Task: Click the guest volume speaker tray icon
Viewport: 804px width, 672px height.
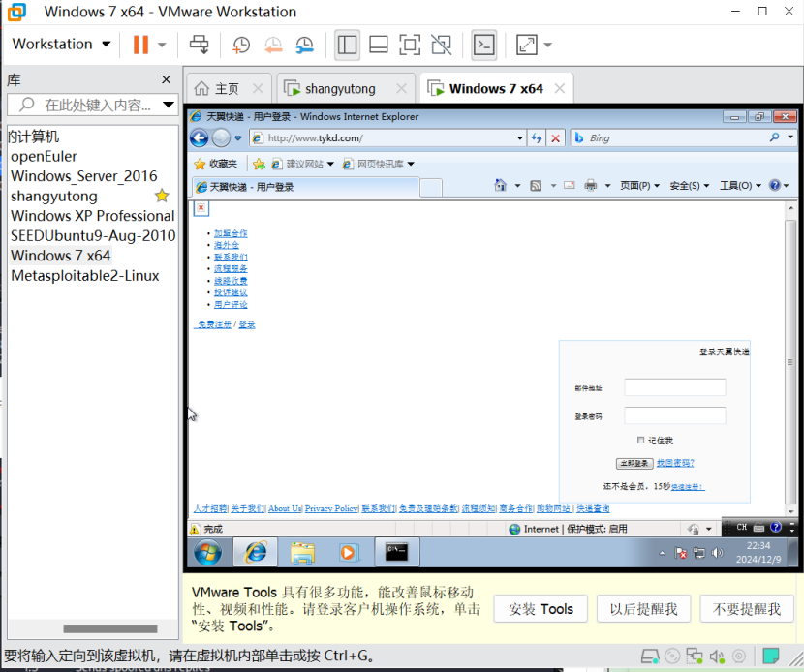Action: pyautogui.click(x=718, y=553)
